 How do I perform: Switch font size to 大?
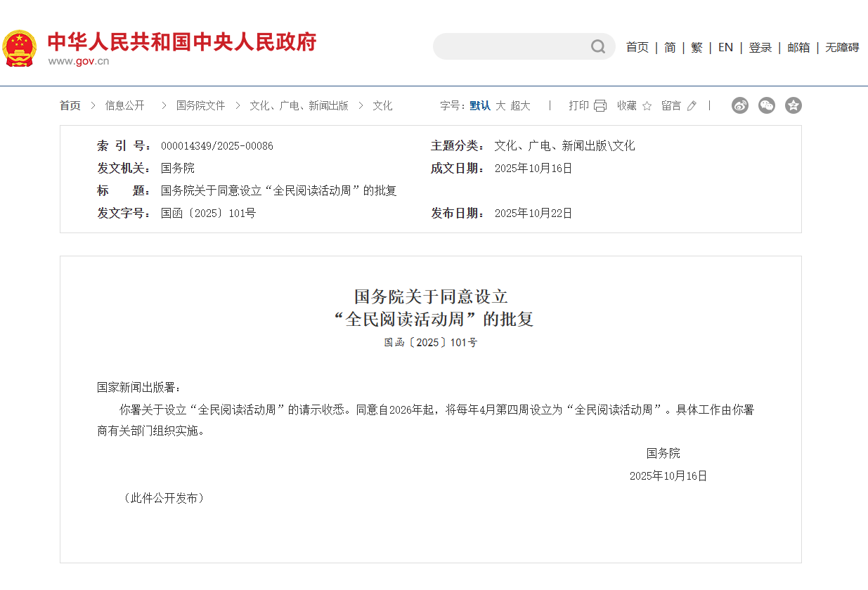[x=500, y=105]
